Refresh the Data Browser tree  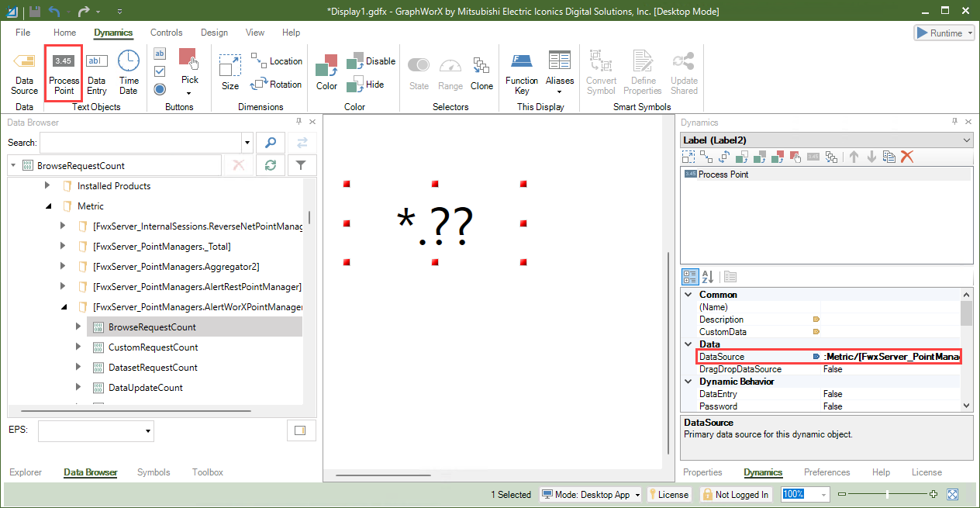click(271, 165)
